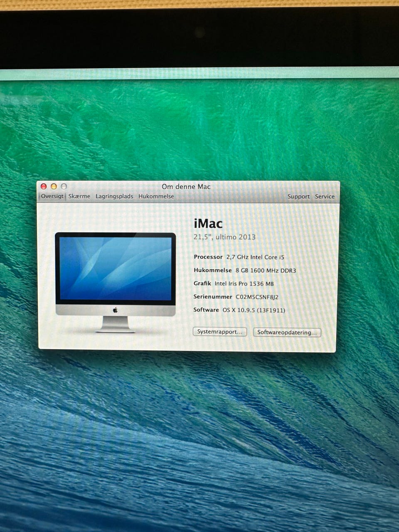Viewport: 399px width, 532px height.
Task: Minimize the Om denne Mac window
Action: pos(54,187)
